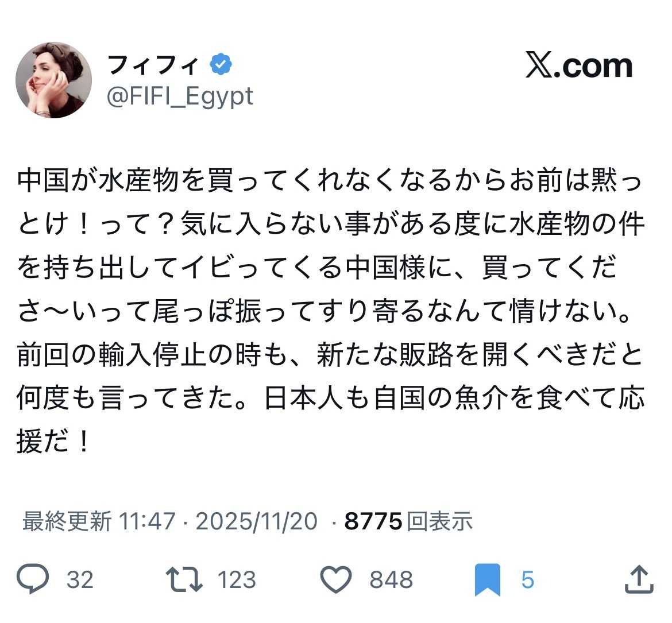Open the フィフィ display name link
Viewport: 672px width, 623px height.
153,65
